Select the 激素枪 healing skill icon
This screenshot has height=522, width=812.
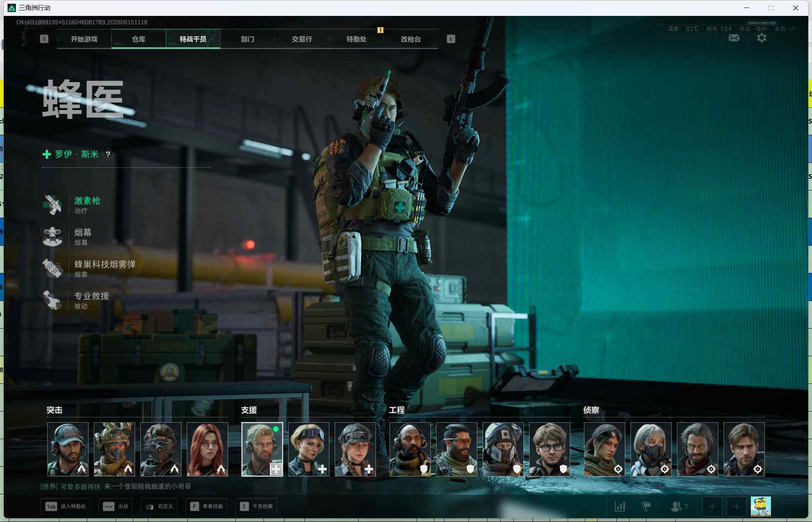click(52, 205)
